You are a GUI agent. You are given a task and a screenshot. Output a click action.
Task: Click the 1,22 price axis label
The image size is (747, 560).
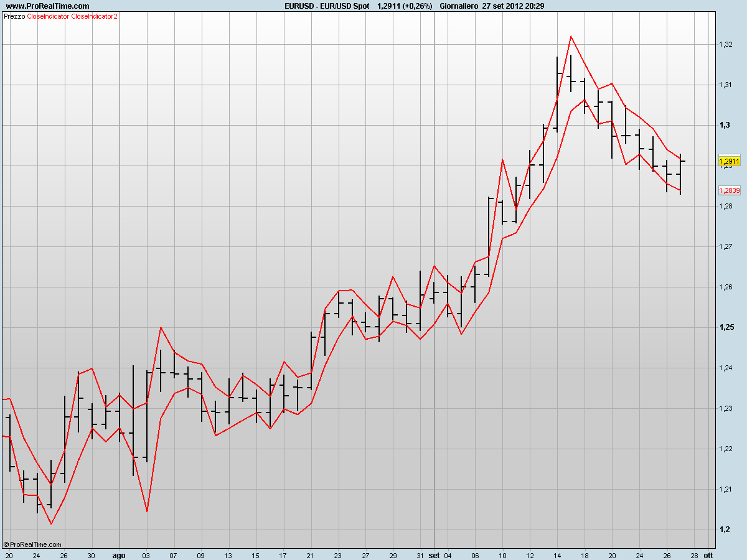(725, 449)
